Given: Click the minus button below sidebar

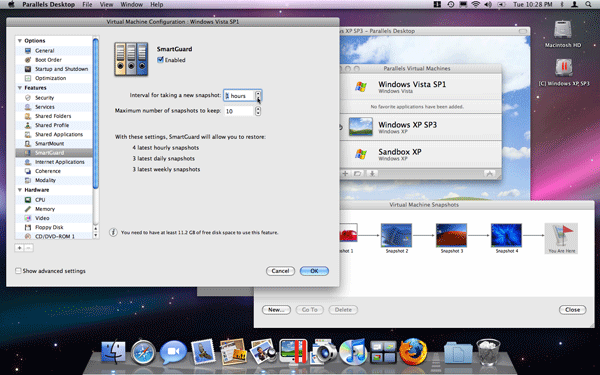Looking at the screenshot, I should point(29,248).
